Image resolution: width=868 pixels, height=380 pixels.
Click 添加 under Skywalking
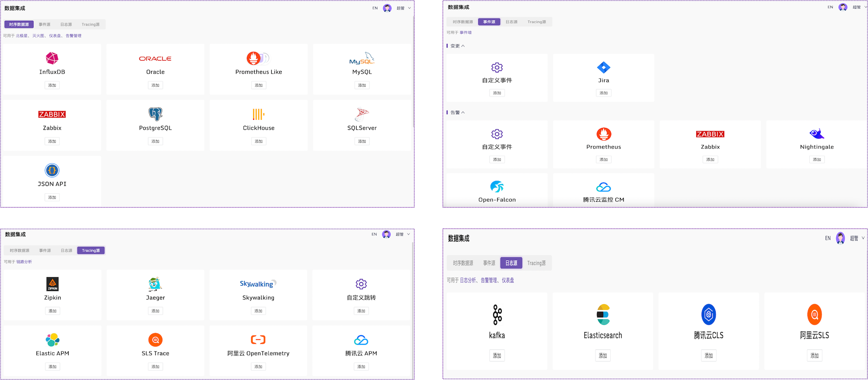(x=258, y=311)
